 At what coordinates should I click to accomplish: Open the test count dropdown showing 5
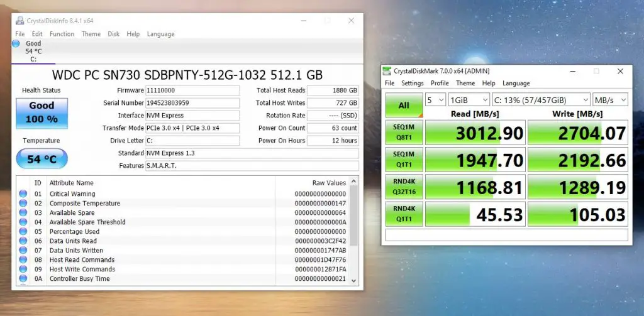(x=435, y=100)
